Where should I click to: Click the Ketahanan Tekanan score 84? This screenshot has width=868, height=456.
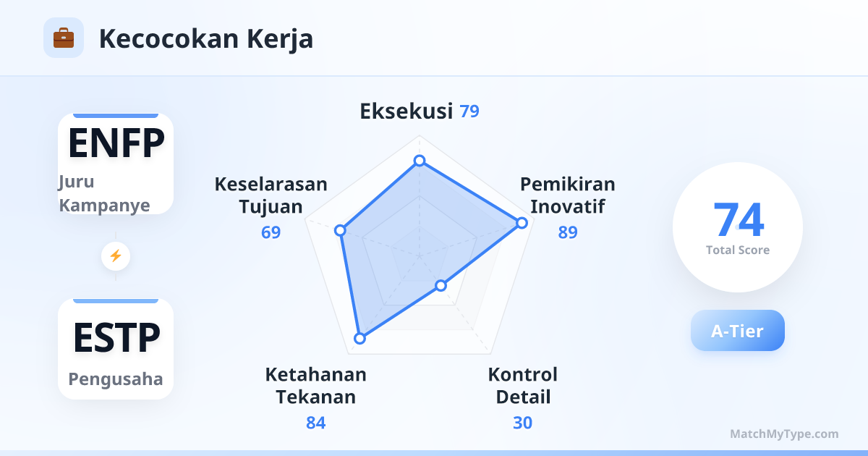(x=315, y=423)
